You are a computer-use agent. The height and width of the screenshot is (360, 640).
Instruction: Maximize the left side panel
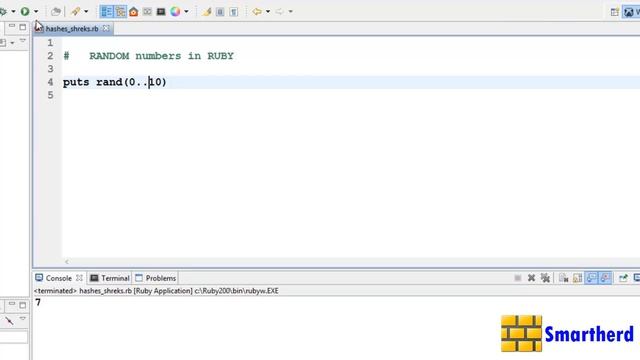coord(23,27)
